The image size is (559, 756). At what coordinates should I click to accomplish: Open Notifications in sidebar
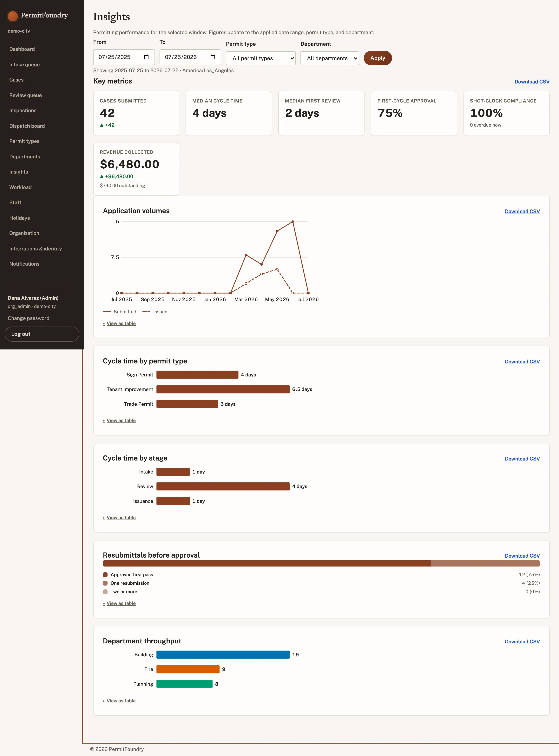coord(24,264)
